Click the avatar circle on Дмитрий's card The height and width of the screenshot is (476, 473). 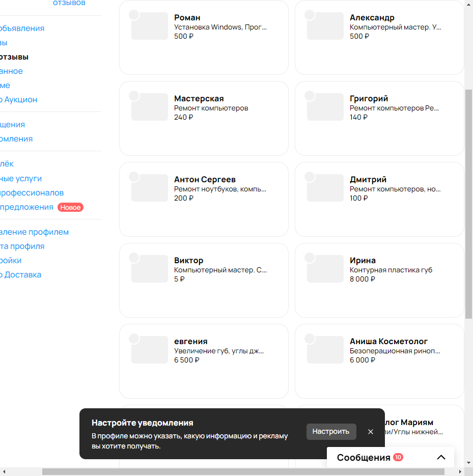[x=310, y=177]
